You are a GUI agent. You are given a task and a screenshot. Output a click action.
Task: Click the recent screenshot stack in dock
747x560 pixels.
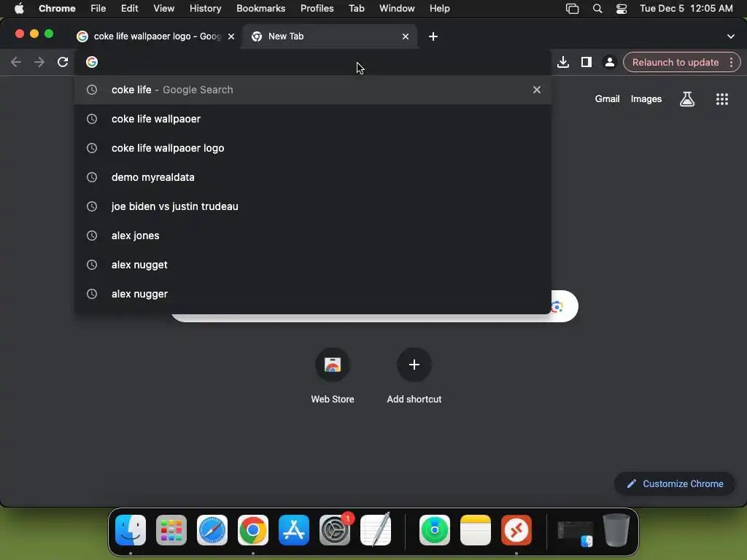point(576,532)
